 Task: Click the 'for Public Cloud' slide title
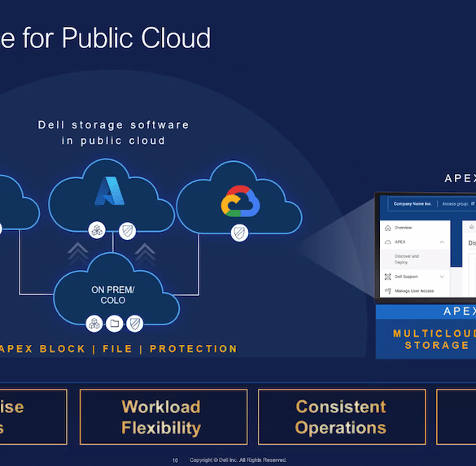pos(116,37)
